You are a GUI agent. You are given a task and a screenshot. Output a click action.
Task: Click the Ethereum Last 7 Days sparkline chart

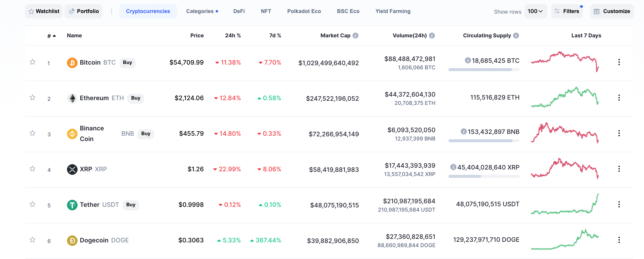pyautogui.click(x=565, y=97)
